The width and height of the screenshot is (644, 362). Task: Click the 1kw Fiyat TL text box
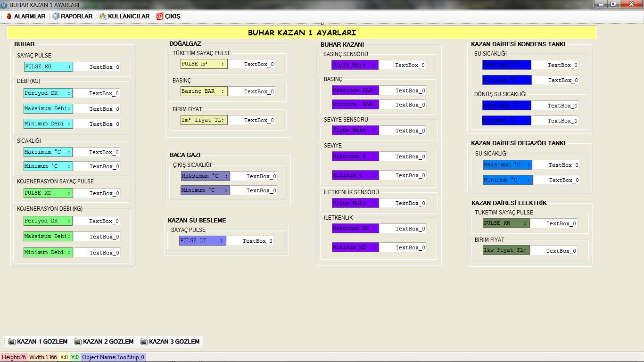pyautogui.click(x=554, y=251)
